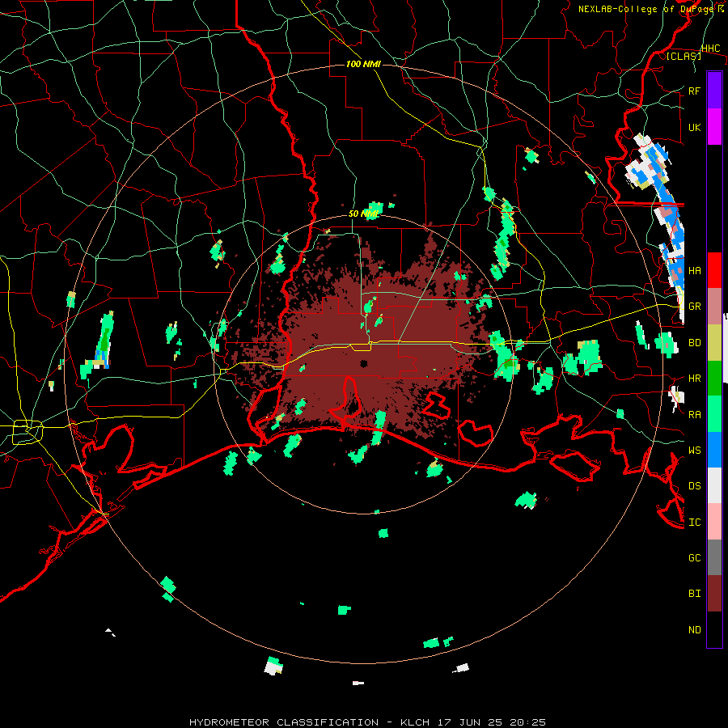Screen dimensions: 728x728
Task: Select the gray GC legend swatch
Action: pos(714,557)
